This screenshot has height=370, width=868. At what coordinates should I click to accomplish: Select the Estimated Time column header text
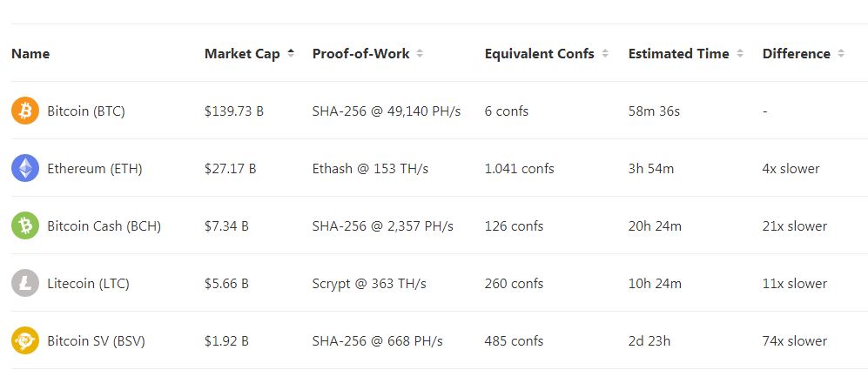click(679, 54)
